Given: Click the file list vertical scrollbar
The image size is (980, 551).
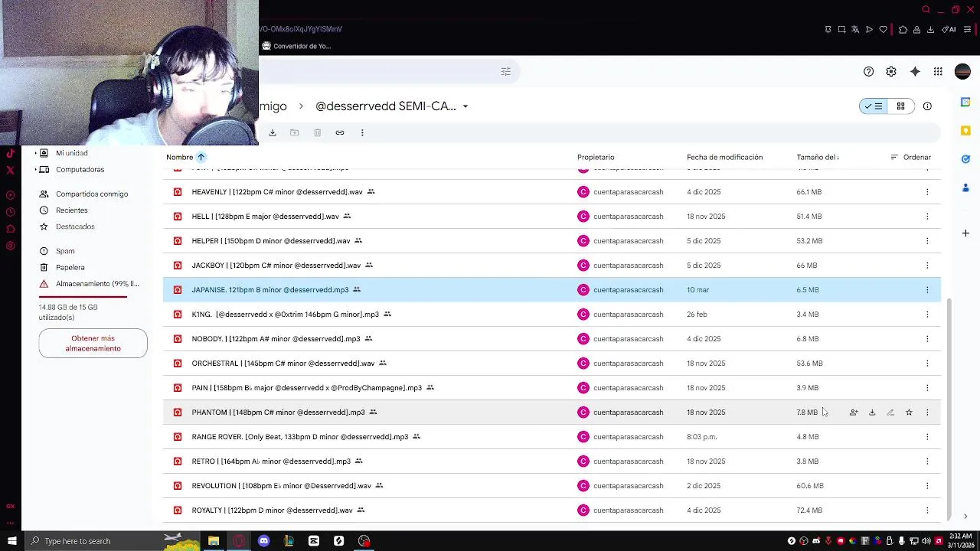Looking at the screenshot, I should [950, 409].
